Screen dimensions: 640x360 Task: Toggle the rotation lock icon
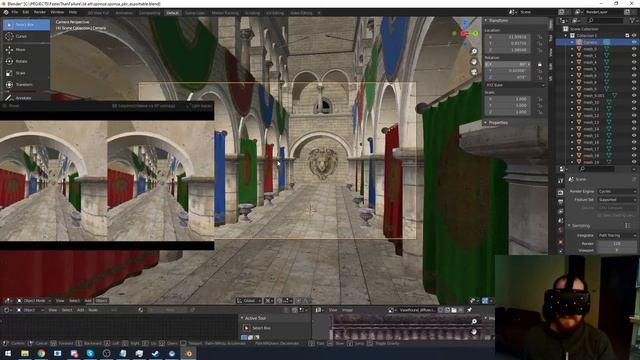click(540, 64)
